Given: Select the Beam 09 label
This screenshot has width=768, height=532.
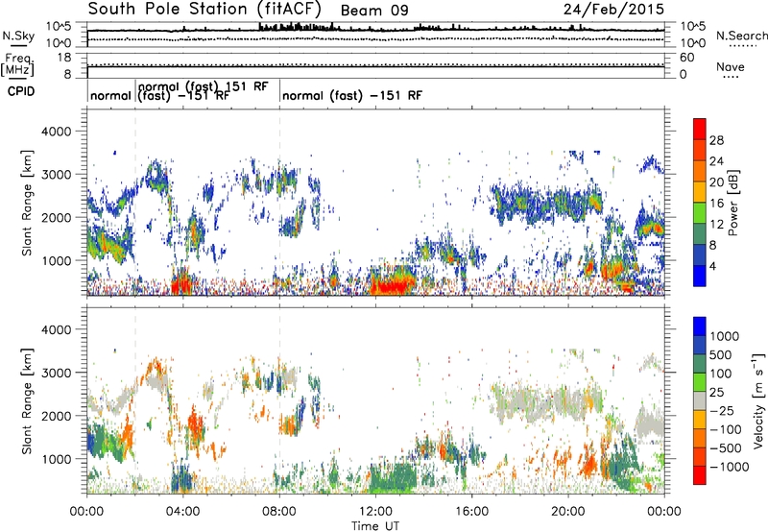Looking at the screenshot, I should 374,11.
